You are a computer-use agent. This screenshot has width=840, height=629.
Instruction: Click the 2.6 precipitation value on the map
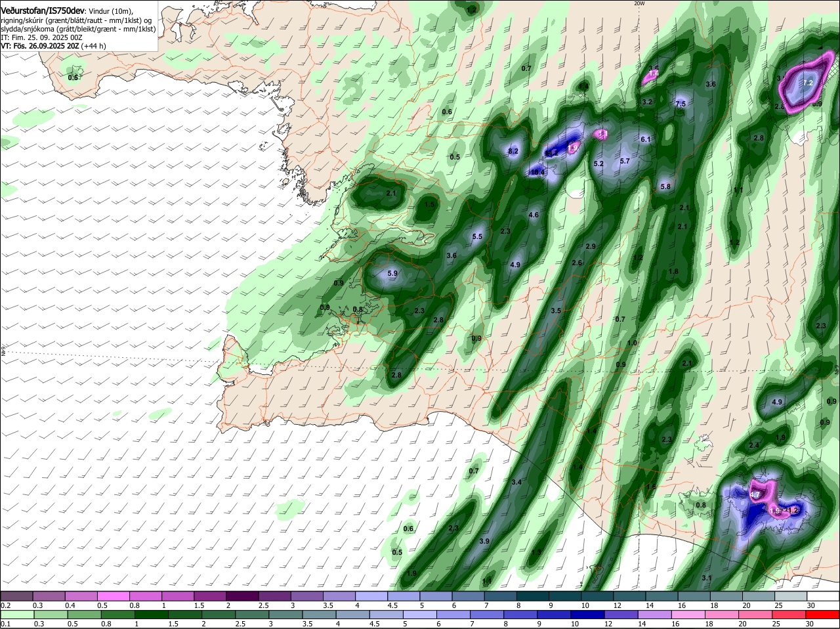(577, 263)
